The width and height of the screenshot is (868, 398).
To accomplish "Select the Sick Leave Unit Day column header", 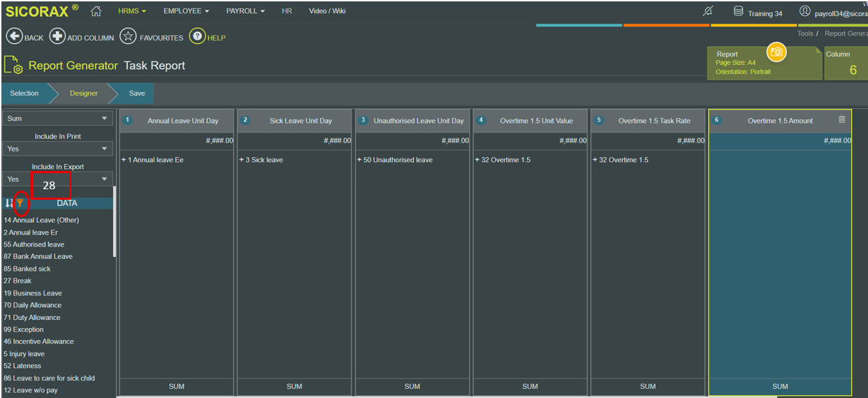I will pyautogui.click(x=294, y=121).
